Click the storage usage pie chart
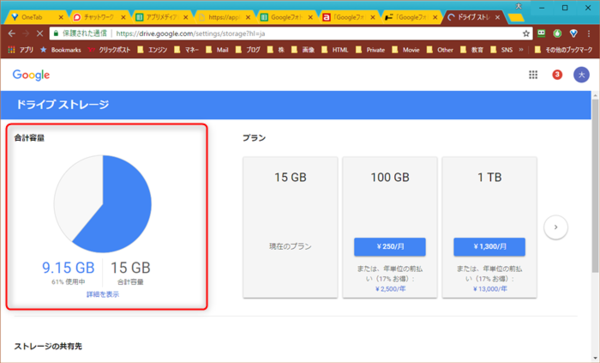This screenshot has height=363, width=600. [103, 203]
